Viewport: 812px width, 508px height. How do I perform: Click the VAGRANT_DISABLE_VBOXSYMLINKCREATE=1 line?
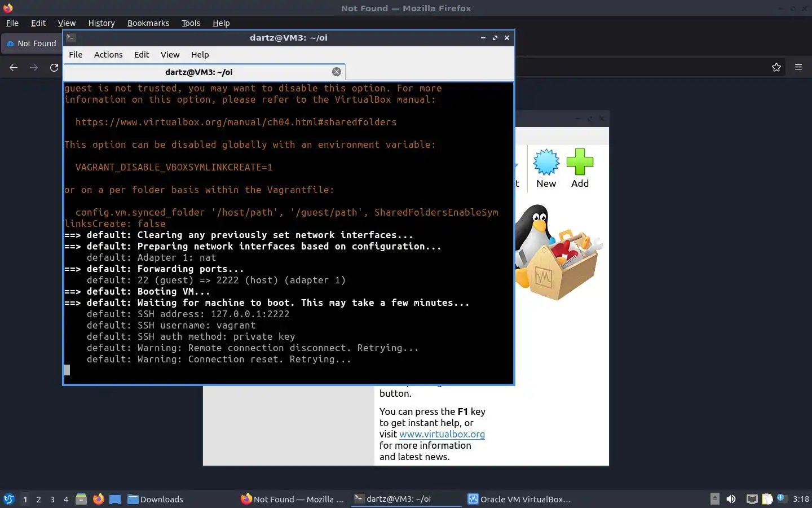click(174, 167)
